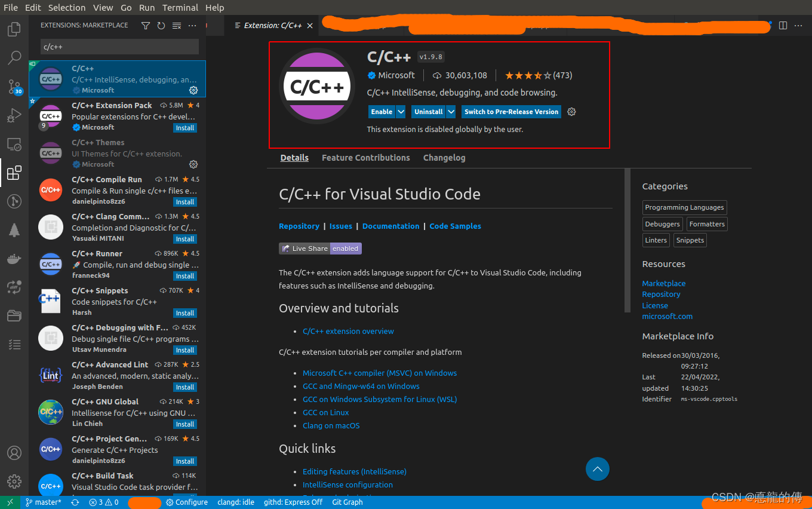Viewport: 812px width, 509px height.
Task: Click the Uninstall button
Action: click(x=429, y=112)
